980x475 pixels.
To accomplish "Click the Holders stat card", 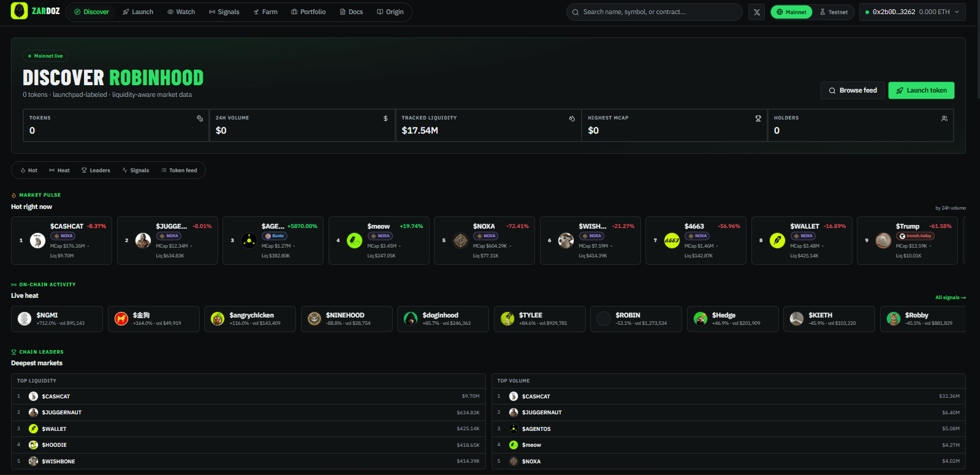I will click(x=860, y=125).
